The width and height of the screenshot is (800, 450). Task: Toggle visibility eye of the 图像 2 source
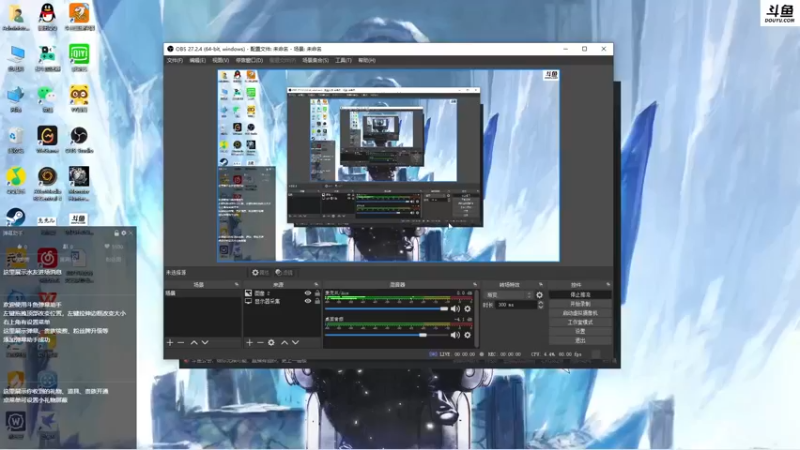point(308,293)
